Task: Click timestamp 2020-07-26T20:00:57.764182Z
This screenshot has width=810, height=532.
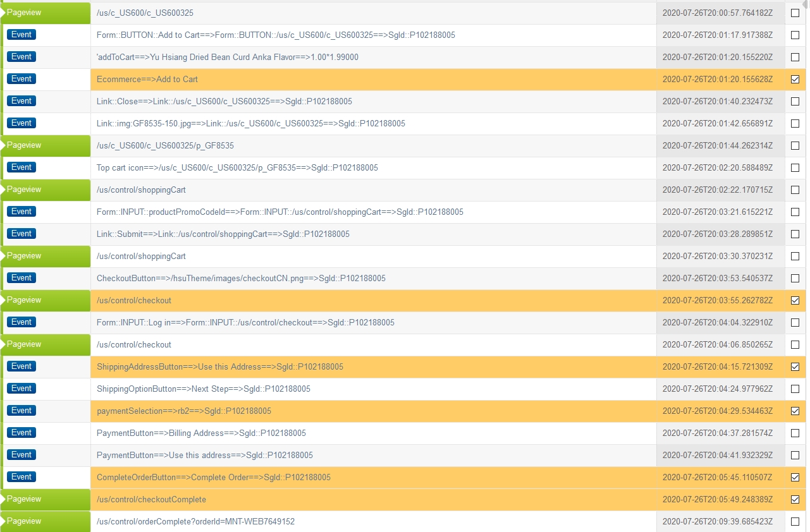Action: [x=718, y=13]
